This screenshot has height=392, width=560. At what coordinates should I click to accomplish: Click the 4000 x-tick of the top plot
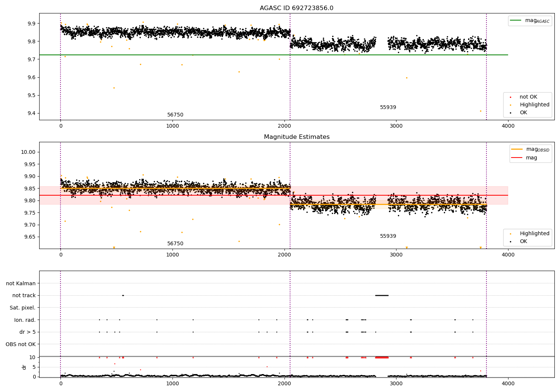(508, 126)
